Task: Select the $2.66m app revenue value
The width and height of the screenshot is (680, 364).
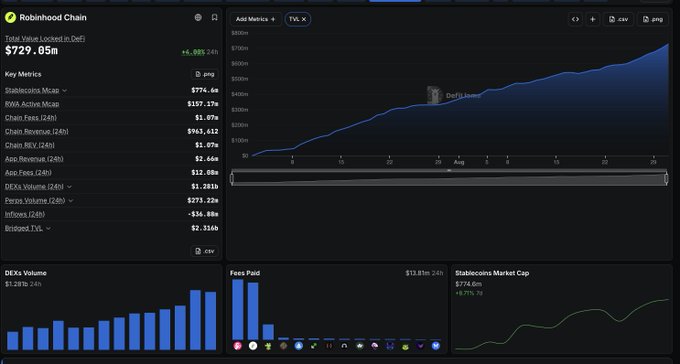Action: click(x=207, y=159)
